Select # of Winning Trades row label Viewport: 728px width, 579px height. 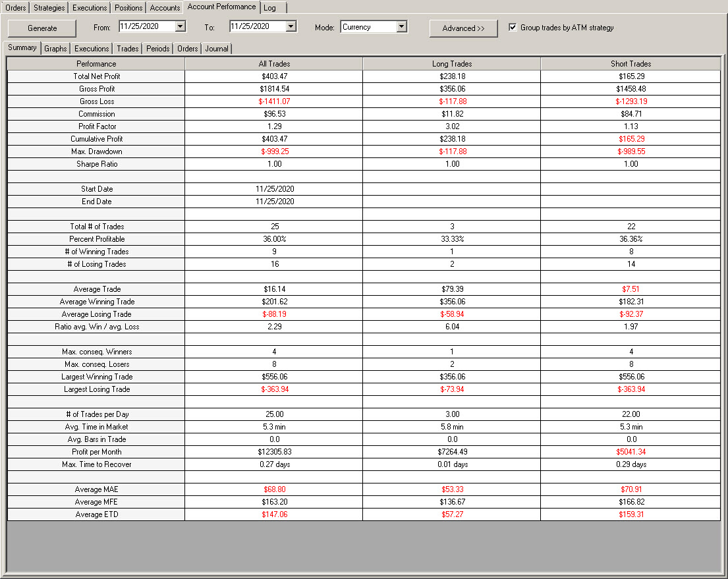tap(97, 252)
